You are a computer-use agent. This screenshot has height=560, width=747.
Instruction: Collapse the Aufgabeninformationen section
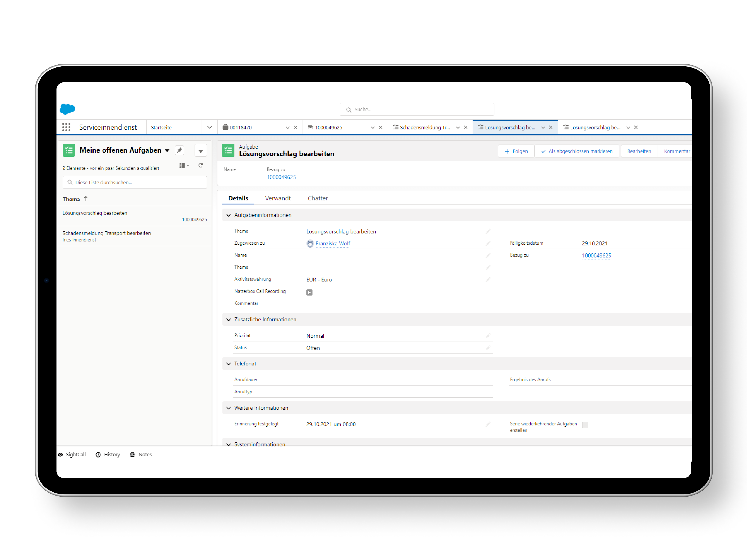(x=229, y=215)
